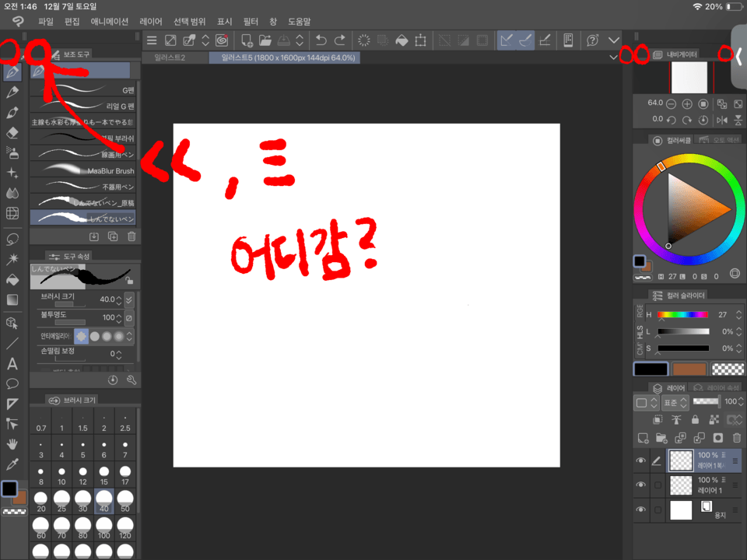The image size is (747, 560).
Task: Open the canvas tab list chevron
Action: pos(614,58)
